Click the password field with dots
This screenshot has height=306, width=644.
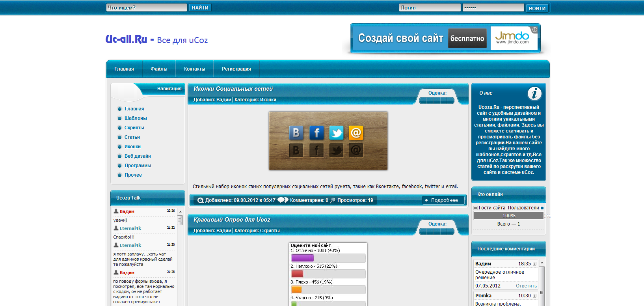coord(493,7)
